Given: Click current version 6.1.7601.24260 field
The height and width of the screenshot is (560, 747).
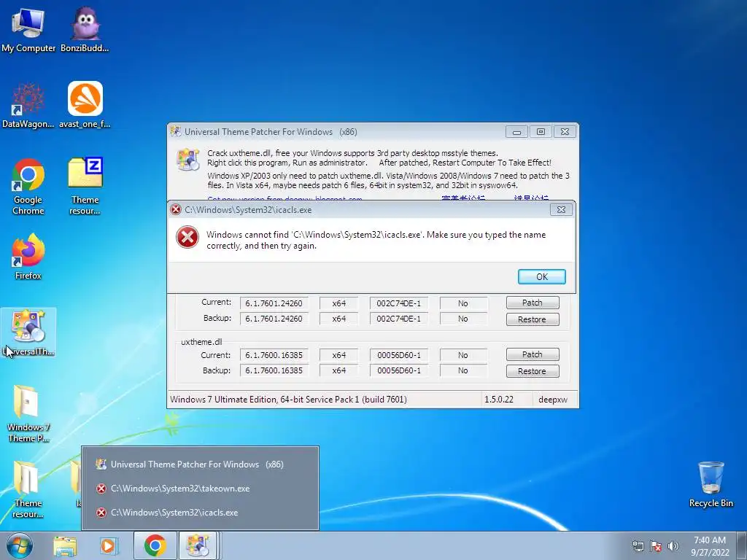Looking at the screenshot, I should pyautogui.click(x=274, y=303).
